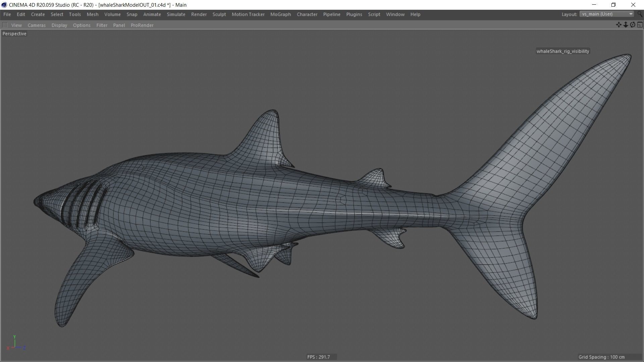Viewport: 644px width, 362px height.
Task: Click the viewport menu grip handle icon
Action: click(5, 25)
